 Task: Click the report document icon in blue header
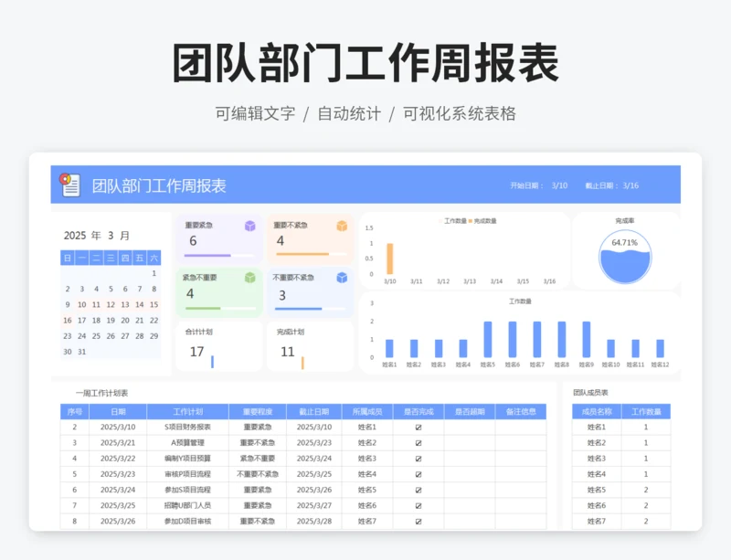70,185
